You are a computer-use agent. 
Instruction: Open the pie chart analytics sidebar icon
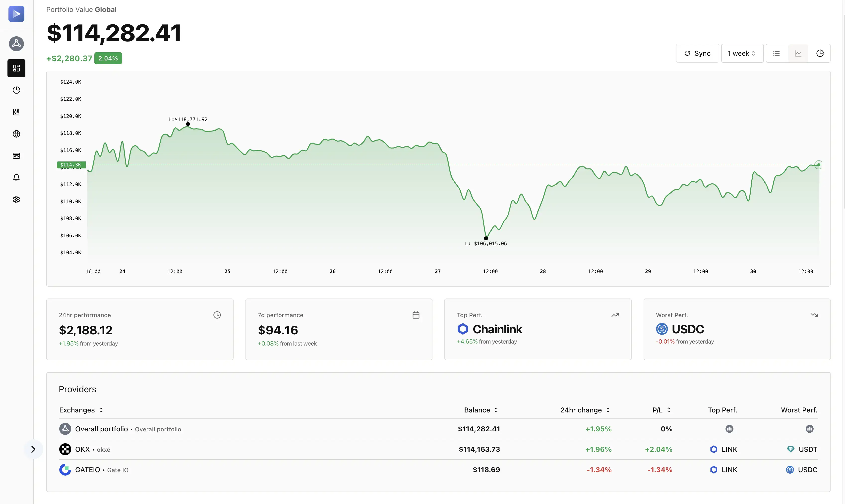tap(16, 90)
